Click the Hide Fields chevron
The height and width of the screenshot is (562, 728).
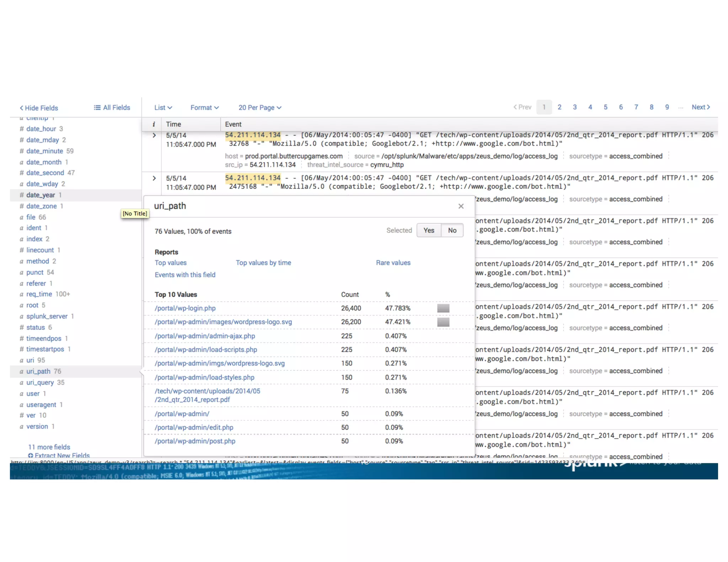(21, 108)
